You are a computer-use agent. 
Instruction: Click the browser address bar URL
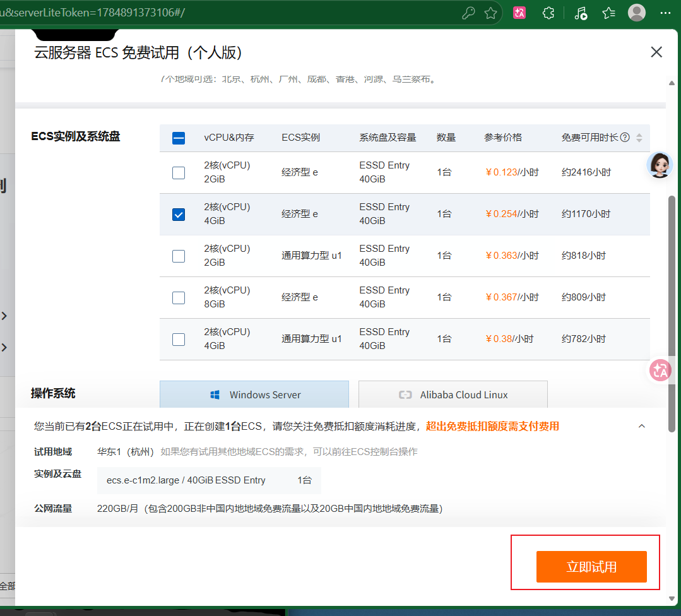click(93, 13)
